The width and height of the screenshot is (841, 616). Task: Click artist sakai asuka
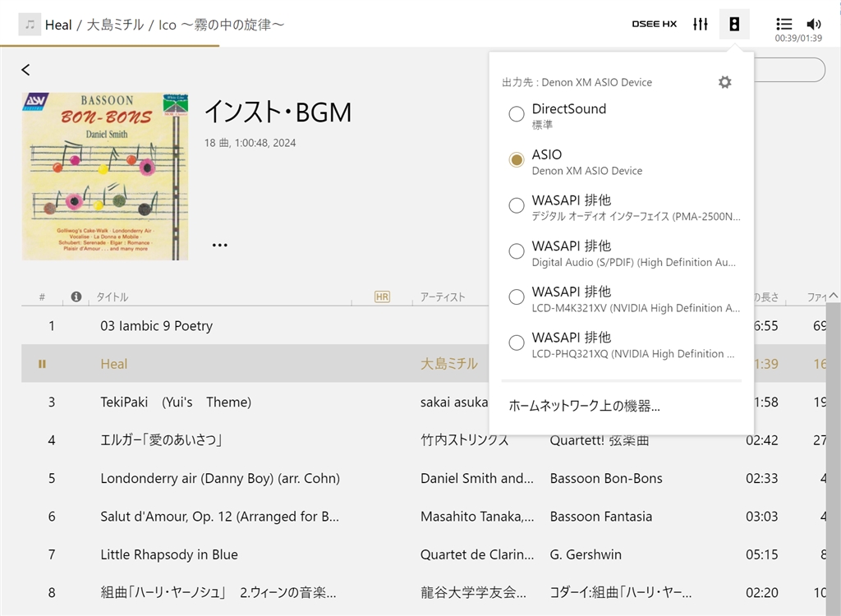(453, 402)
